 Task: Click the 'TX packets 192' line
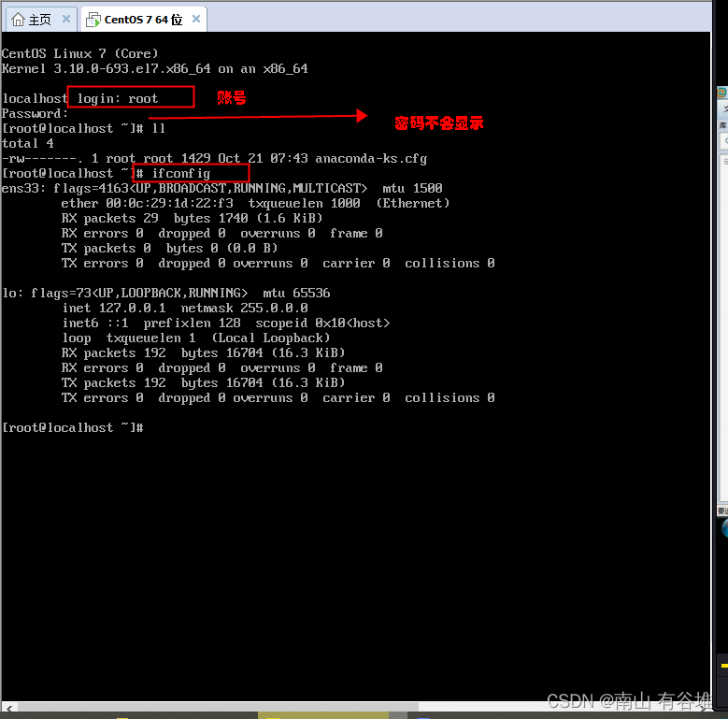(204, 382)
